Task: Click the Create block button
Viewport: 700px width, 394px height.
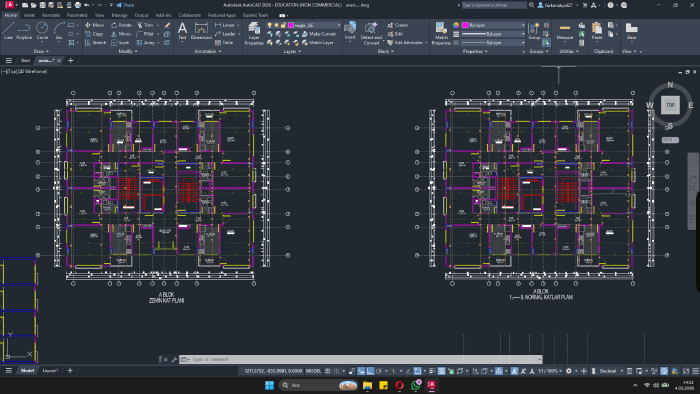Action: pos(397,25)
